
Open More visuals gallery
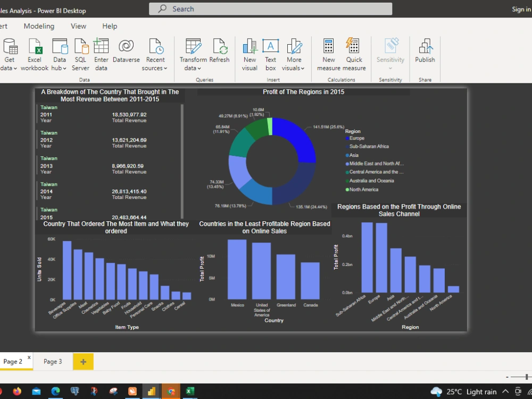(x=294, y=54)
